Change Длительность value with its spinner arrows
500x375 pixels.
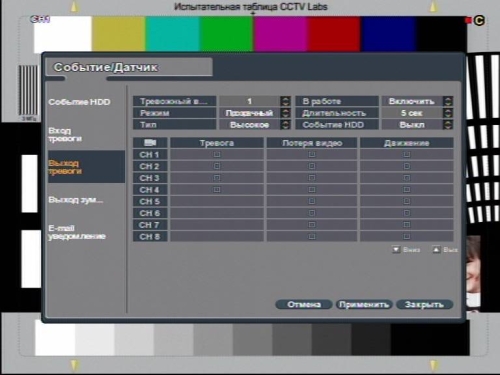pyautogui.click(x=448, y=113)
